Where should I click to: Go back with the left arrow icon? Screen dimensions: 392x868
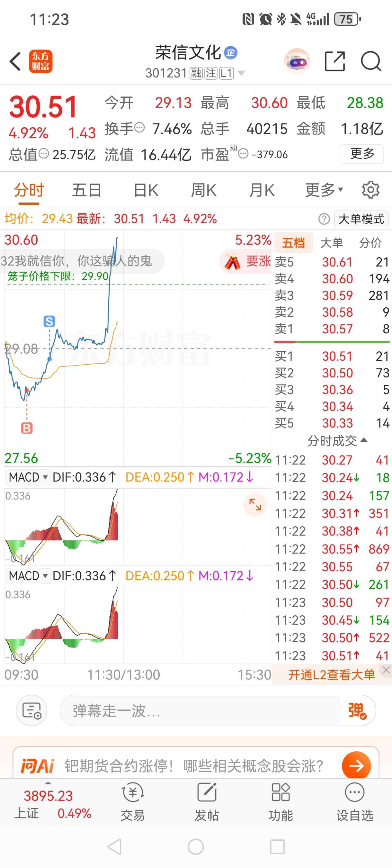(x=15, y=61)
